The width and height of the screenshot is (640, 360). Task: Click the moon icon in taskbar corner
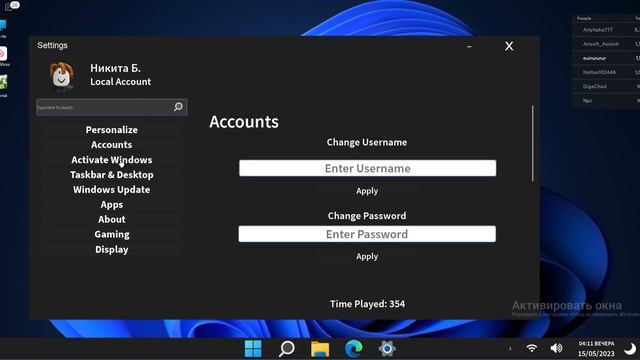pyautogui.click(x=630, y=349)
